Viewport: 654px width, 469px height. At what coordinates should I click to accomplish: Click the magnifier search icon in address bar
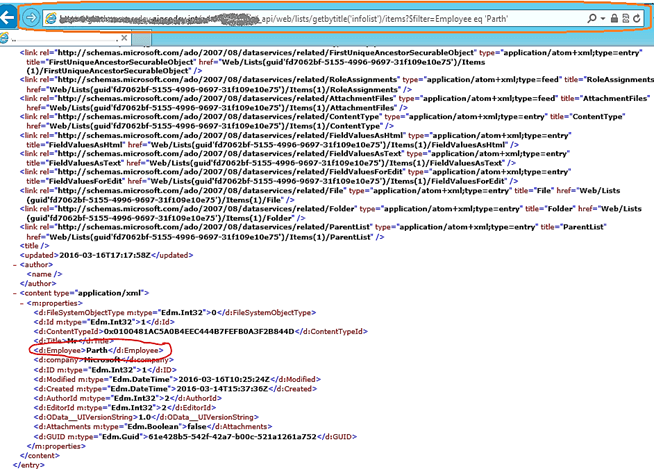pyautogui.click(x=591, y=18)
